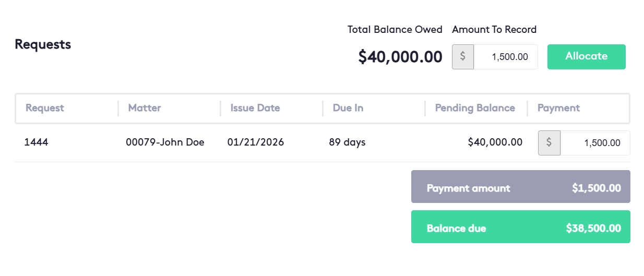The image size is (644, 276).
Task: Click the Total Balance Owed amount
Action: point(400,57)
